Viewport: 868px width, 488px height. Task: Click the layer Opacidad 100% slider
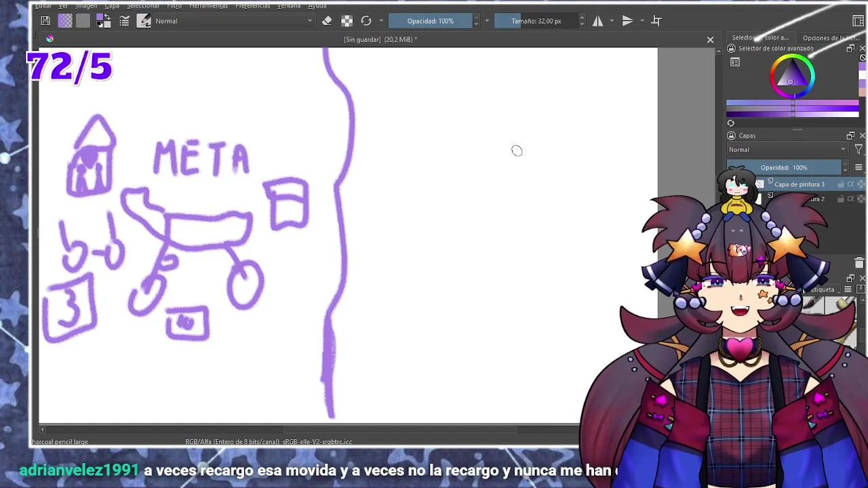(x=784, y=167)
